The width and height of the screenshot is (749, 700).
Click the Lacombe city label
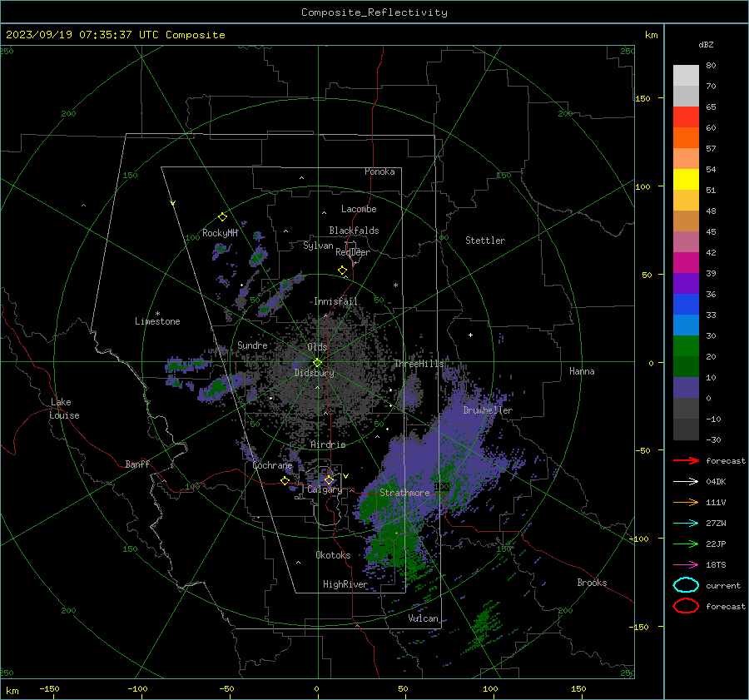[359, 209]
